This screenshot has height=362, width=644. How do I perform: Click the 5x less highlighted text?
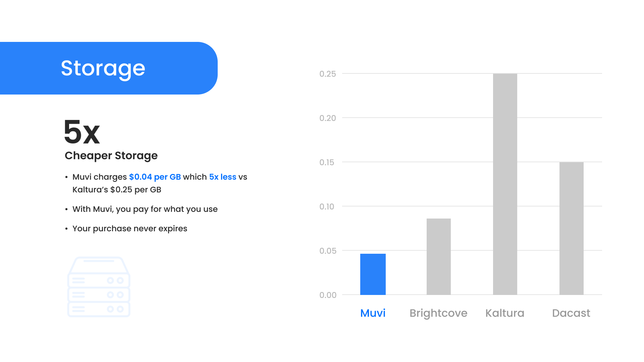(x=223, y=177)
